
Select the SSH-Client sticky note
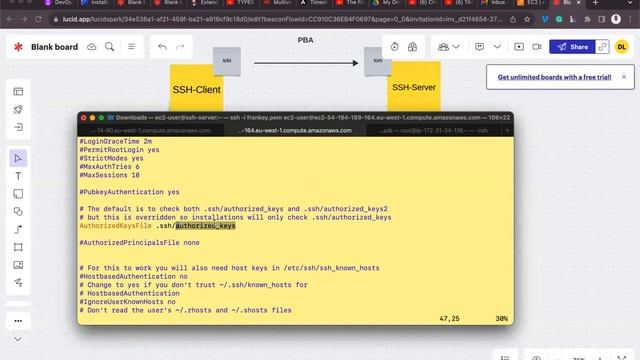[196, 90]
